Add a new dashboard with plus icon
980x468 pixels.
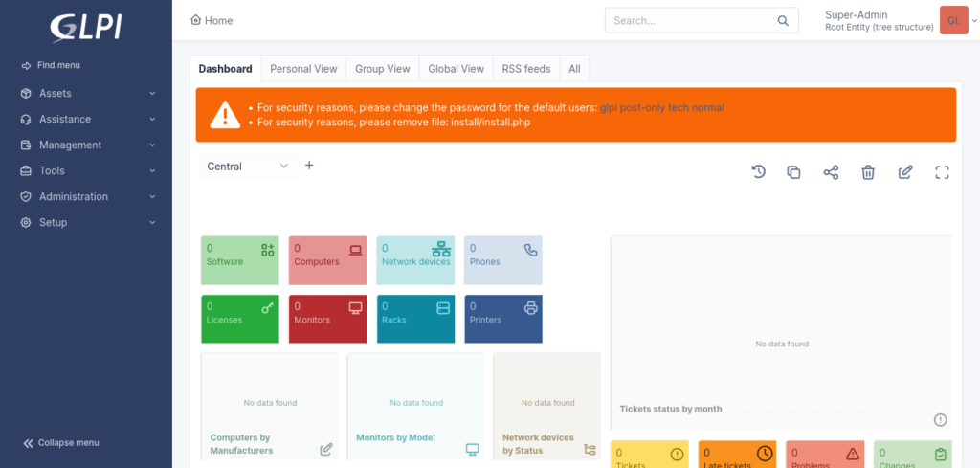point(309,166)
